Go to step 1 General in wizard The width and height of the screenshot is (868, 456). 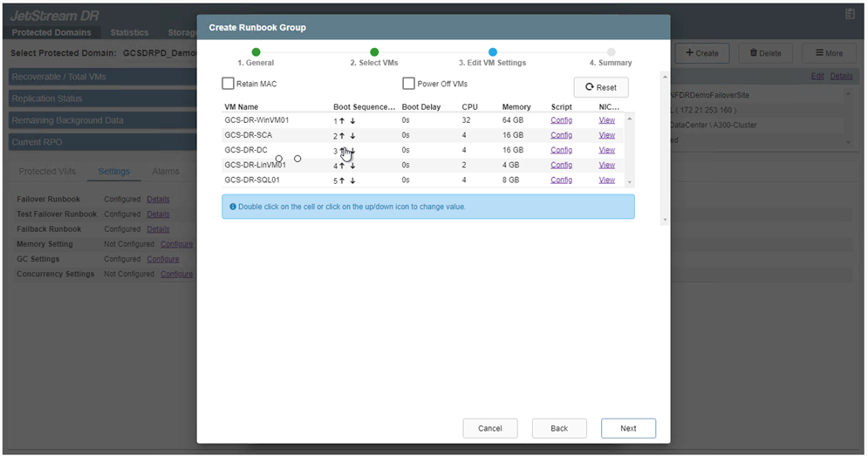256,53
